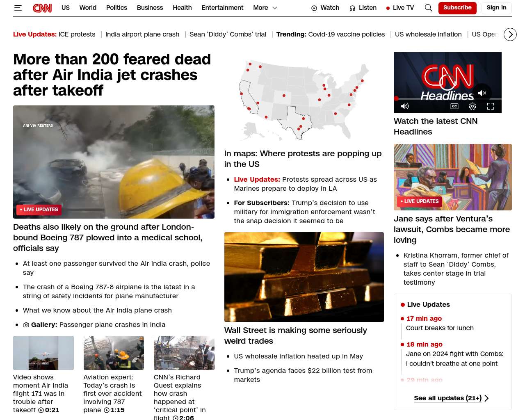Open 'In maps: Where protests are popping up'

pyautogui.click(x=303, y=159)
